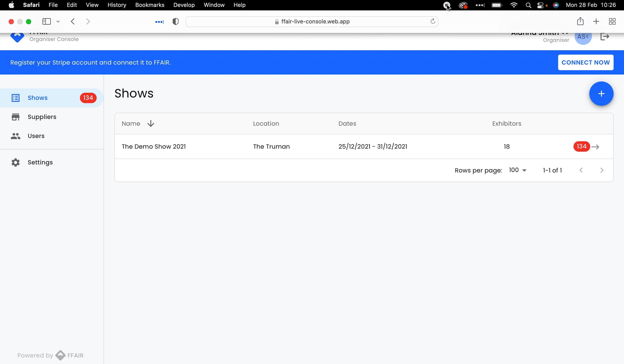624x364 pixels.
Task: Sort by Location column header
Action: [x=266, y=123]
